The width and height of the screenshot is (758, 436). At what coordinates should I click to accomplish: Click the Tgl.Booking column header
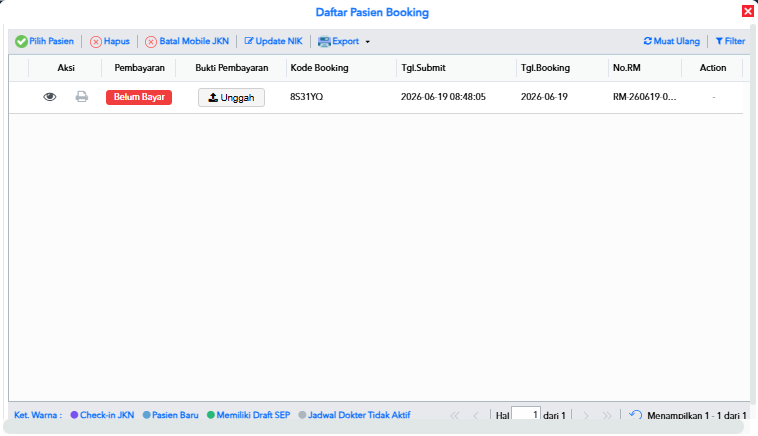[562, 68]
